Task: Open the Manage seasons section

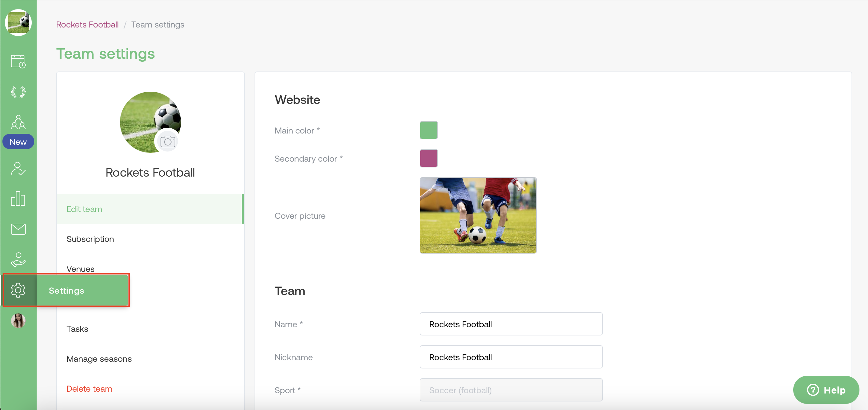Action: (x=99, y=359)
